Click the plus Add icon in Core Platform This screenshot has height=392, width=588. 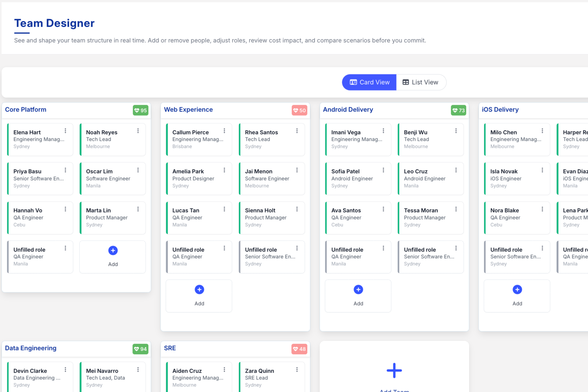pyautogui.click(x=113, y=251)
